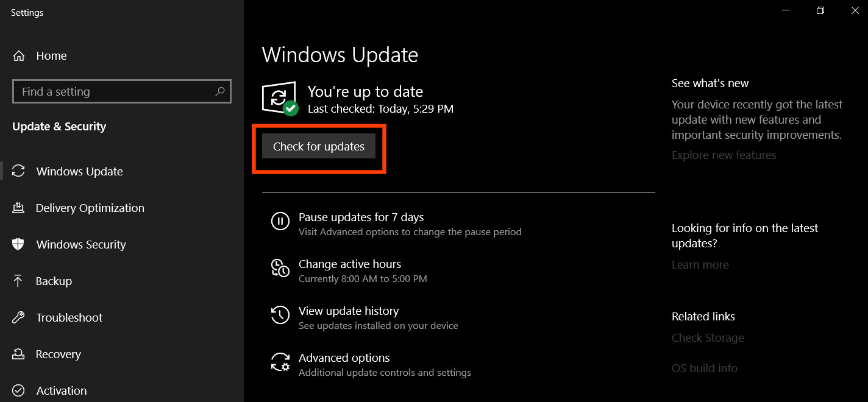Click the active hours clock icon

pos(280,268)
